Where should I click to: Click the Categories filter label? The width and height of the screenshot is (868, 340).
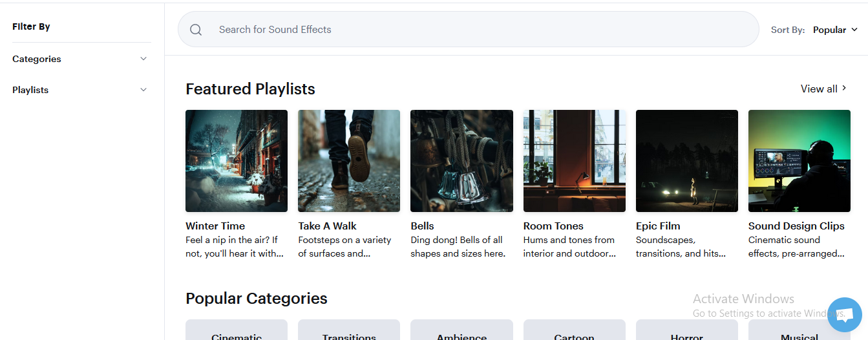pos(37,59)
